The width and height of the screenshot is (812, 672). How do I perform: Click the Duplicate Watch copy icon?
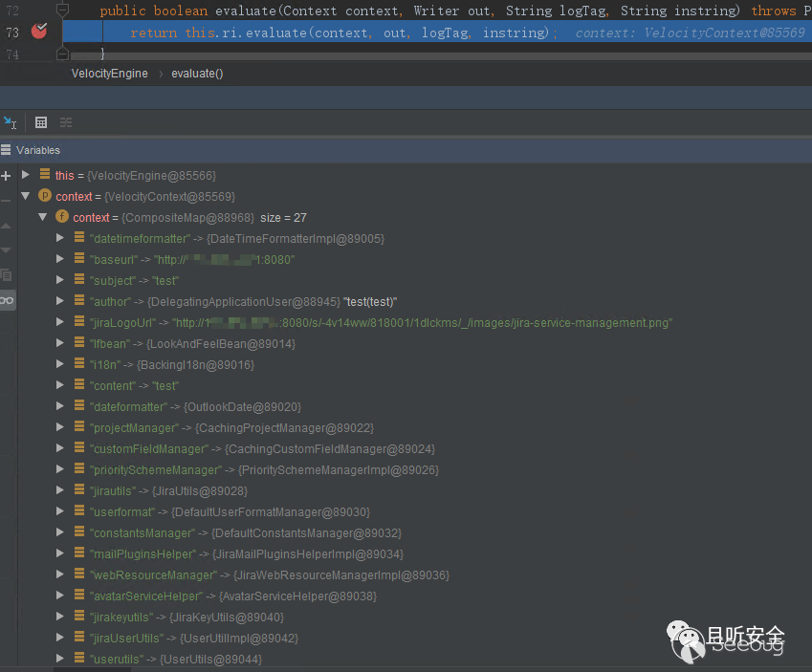(7, 275)
